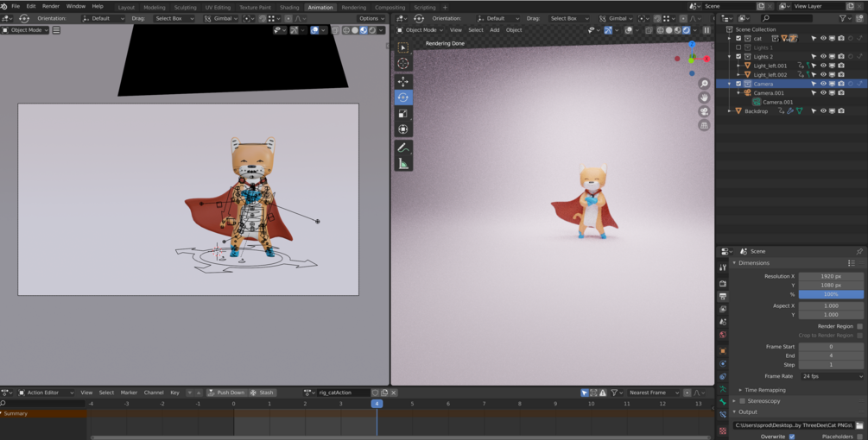Select the Rotate tool in right viewport toolbar
This screenshot has height=440, width=868.
point(403,97)
